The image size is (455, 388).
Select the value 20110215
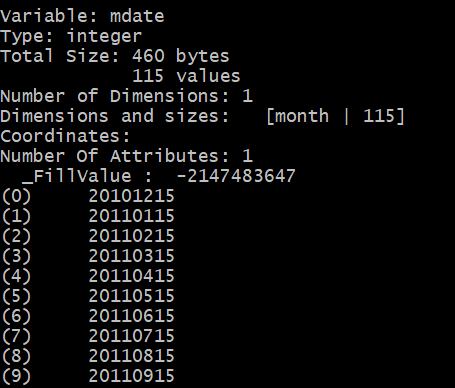pos(131,236)
